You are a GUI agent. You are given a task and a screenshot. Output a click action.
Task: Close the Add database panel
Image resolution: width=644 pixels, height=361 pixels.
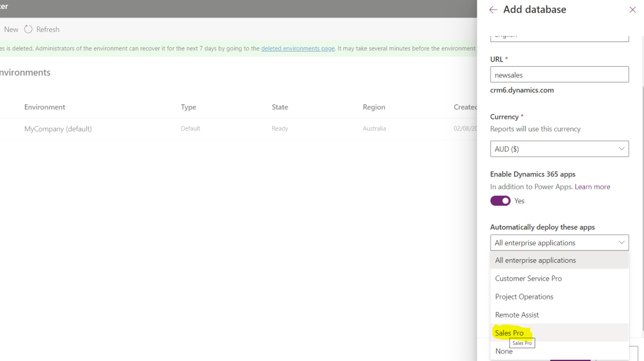click(x=632, y=10)
